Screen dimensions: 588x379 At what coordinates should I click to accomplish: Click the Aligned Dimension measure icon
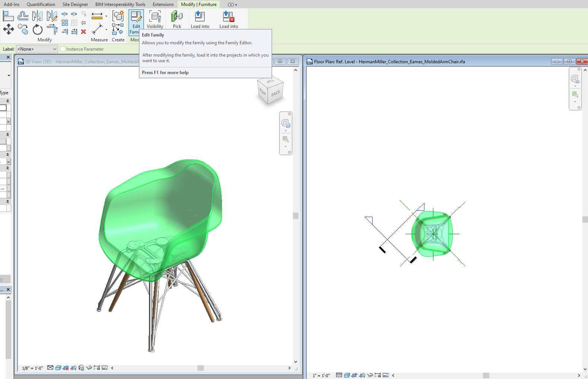coord(97,29)
